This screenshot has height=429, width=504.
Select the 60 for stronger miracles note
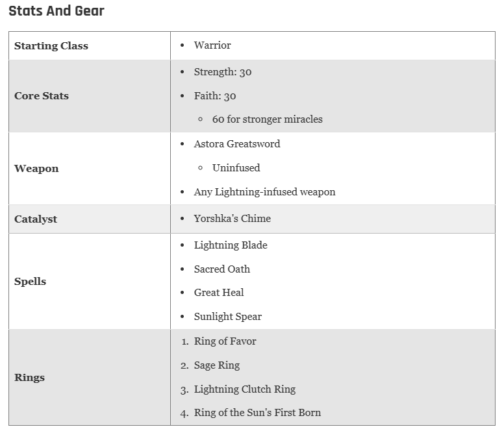267,119
